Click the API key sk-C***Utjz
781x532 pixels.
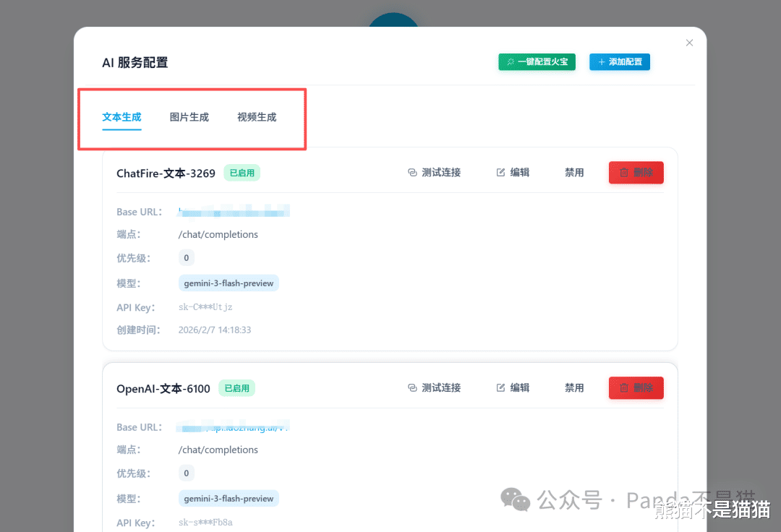click(205, 307)
